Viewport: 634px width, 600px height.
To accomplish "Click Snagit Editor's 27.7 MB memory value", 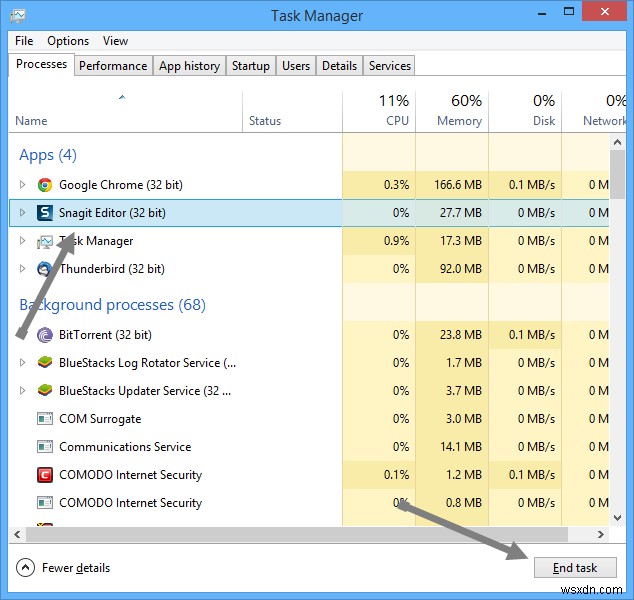I will (461, 213).
